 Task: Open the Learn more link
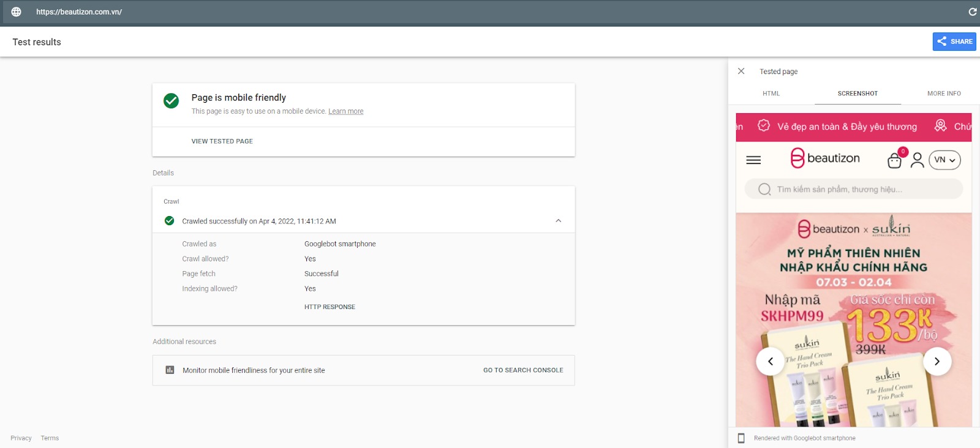(x=345, y=111)
